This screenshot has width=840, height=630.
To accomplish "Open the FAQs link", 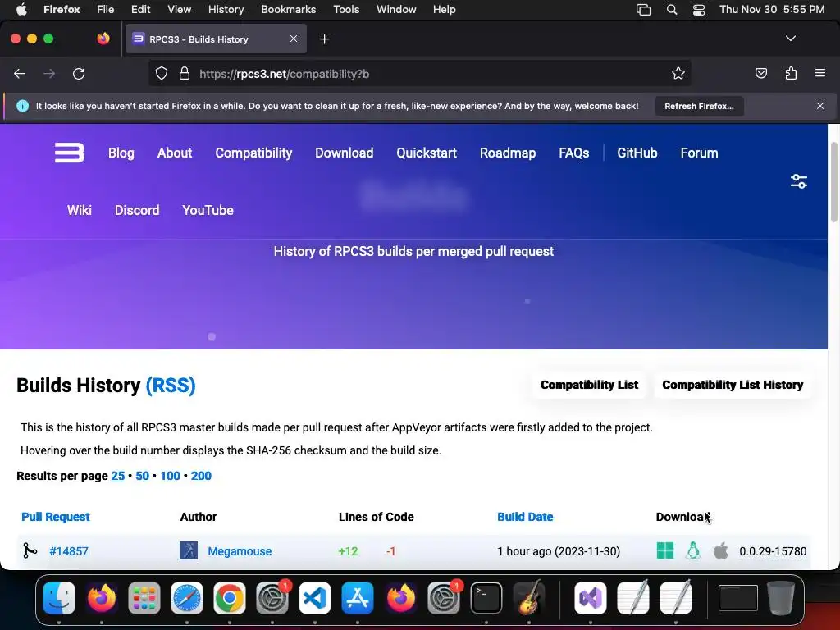I will (x=573, y=153).
